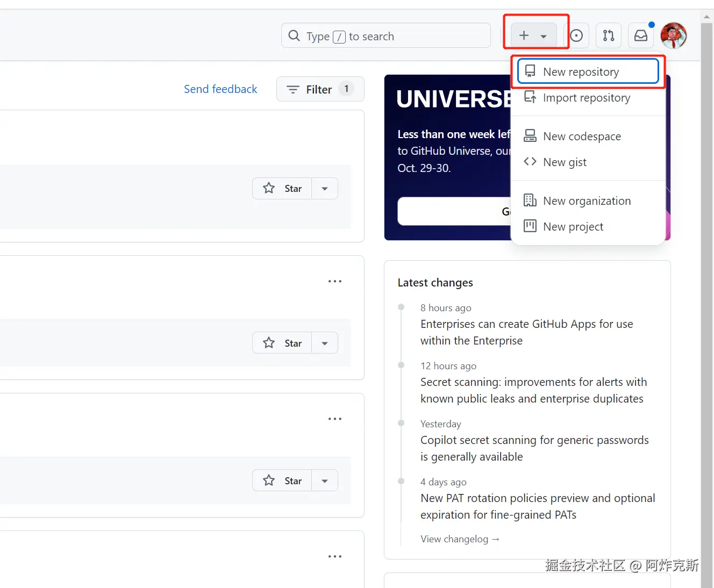Open the plus create-new dropdown

pos(533,35)
